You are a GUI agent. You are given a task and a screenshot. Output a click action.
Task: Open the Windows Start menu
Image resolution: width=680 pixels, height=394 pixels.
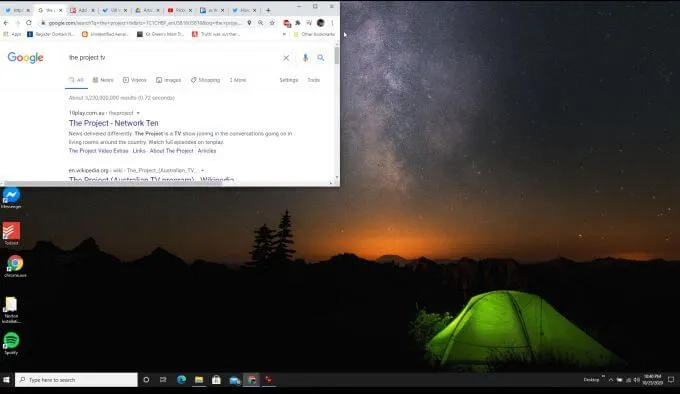(x=6, y=380)
